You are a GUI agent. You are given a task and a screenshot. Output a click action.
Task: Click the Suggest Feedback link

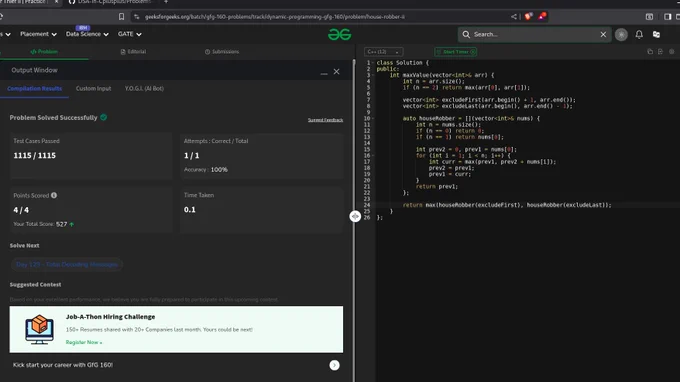[325, 120]
